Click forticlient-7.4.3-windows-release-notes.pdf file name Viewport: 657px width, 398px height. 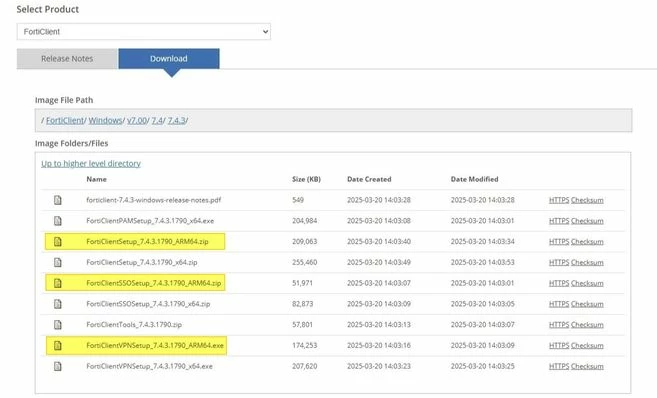[x=154, y=200]
